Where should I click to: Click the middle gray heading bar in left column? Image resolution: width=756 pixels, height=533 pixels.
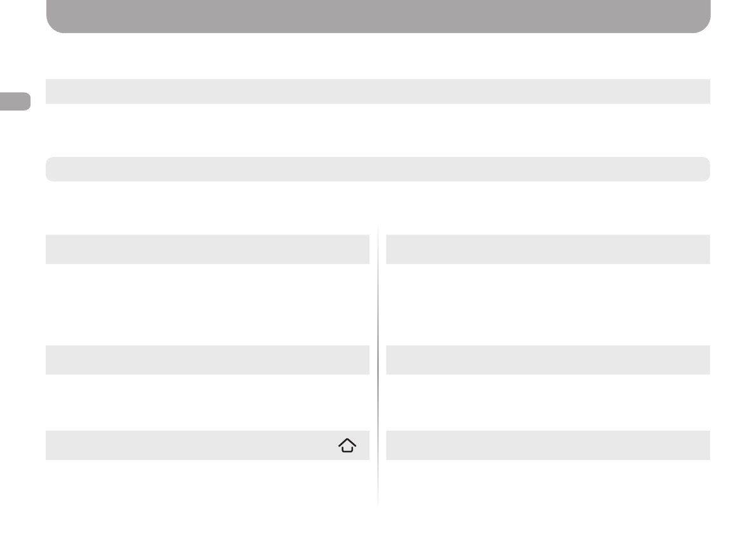point(207,360)
